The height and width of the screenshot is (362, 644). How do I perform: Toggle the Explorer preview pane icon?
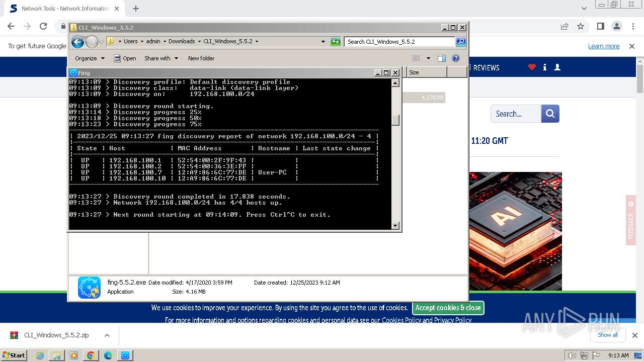[x=442, y=58]
